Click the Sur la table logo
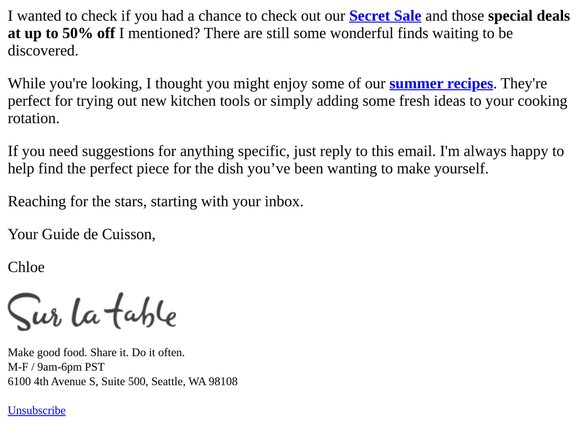580x427 pixels. click(92, 312)
